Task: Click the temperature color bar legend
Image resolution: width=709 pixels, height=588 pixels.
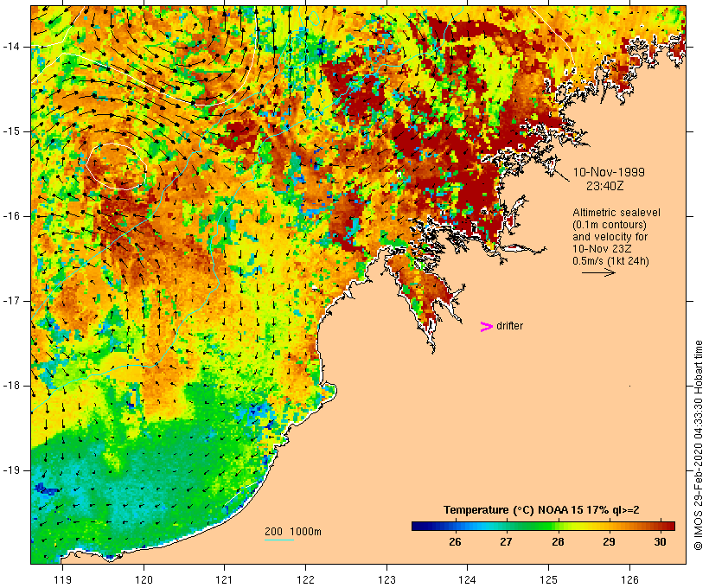Action: click(543, 526)
